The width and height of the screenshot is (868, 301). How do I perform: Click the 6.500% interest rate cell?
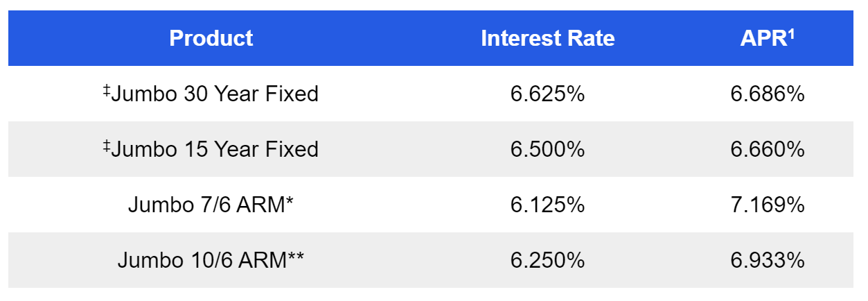pos(547,149)
